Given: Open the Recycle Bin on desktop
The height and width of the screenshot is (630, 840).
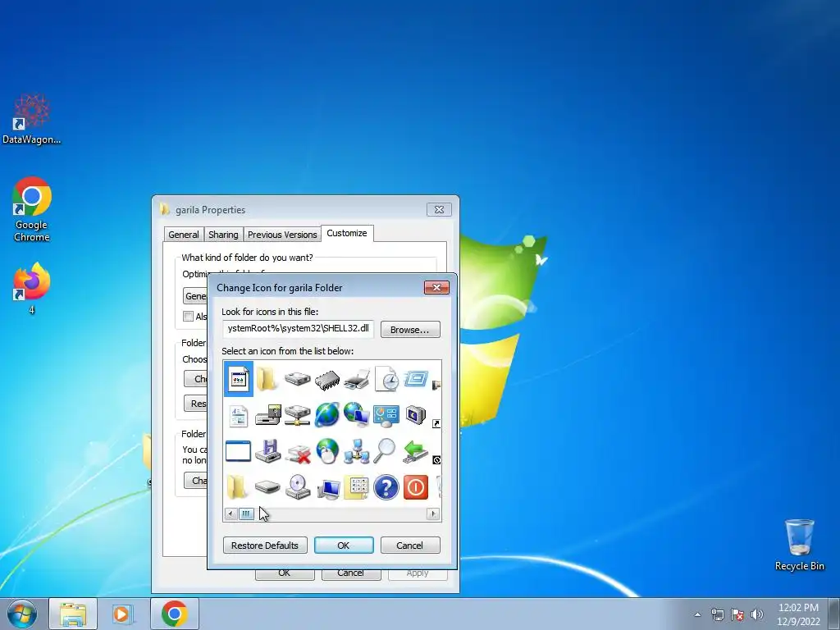Looking at the screenshot, I should [x=799, y=545].
